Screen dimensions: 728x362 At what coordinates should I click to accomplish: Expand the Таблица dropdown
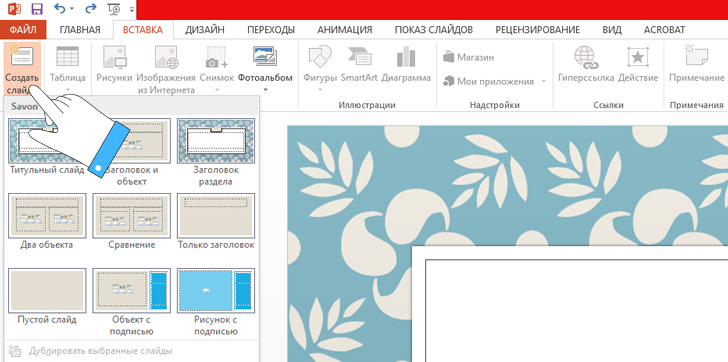tap(68, 90)
